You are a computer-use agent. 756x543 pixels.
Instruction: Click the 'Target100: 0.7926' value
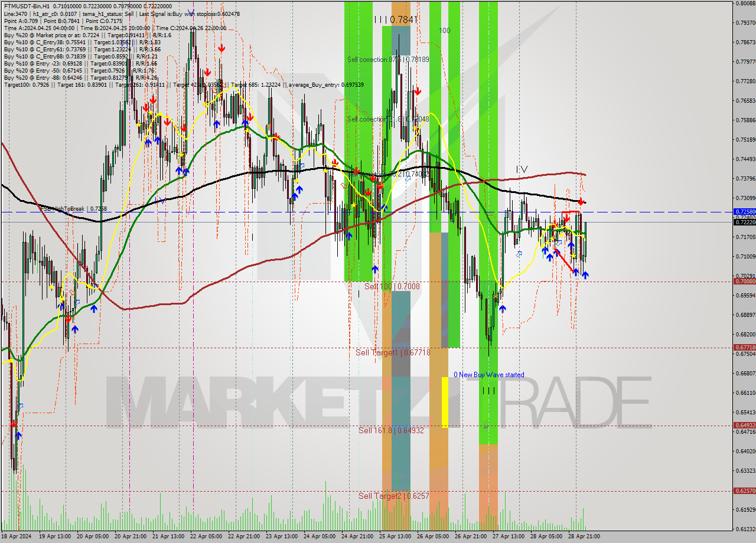click(26, 85)
